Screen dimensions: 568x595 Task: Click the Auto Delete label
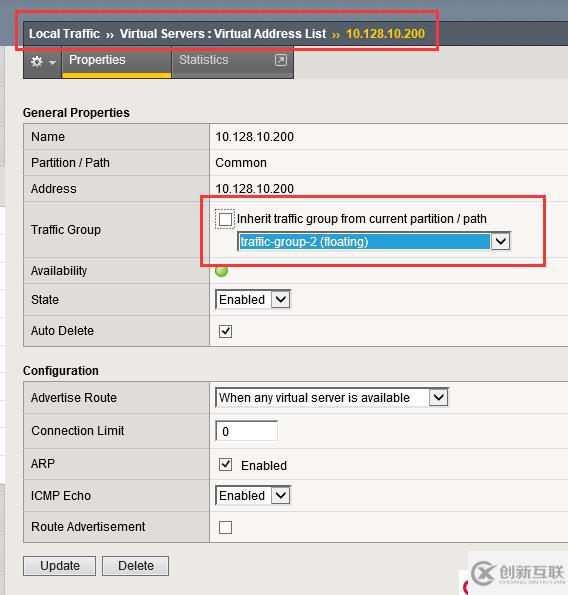pyautogui.click(x=62, y=331)
